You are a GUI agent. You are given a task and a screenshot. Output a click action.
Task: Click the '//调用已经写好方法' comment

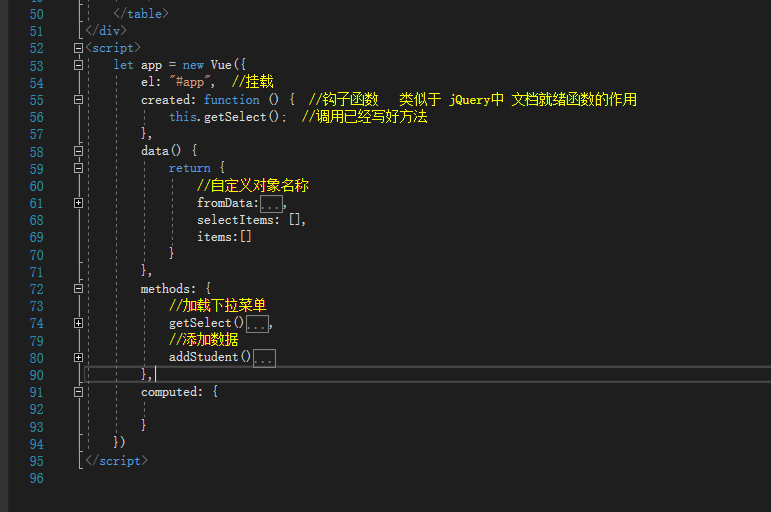[364, 117]
